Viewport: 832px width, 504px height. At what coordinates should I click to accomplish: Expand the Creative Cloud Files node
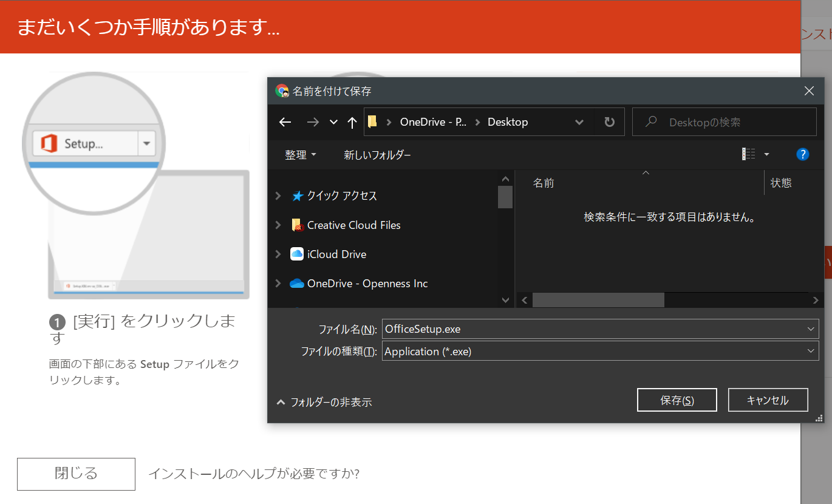click(x=278, y=225)
